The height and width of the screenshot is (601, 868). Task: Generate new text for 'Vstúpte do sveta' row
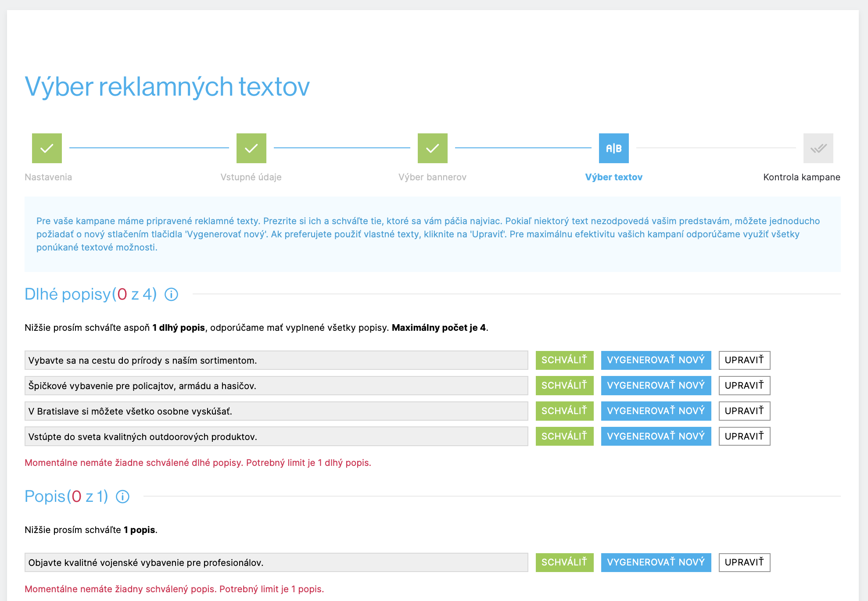pyautogui.click(x=656, y=436)
